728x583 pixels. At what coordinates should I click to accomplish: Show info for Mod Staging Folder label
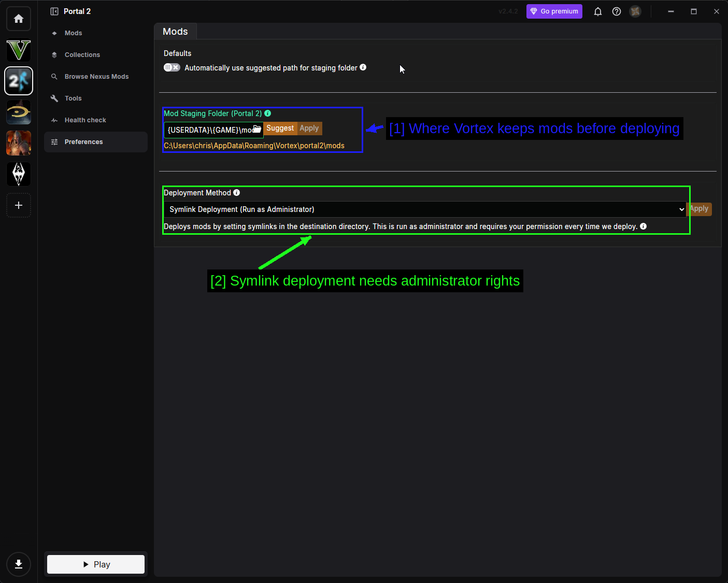tap(267, 113)
